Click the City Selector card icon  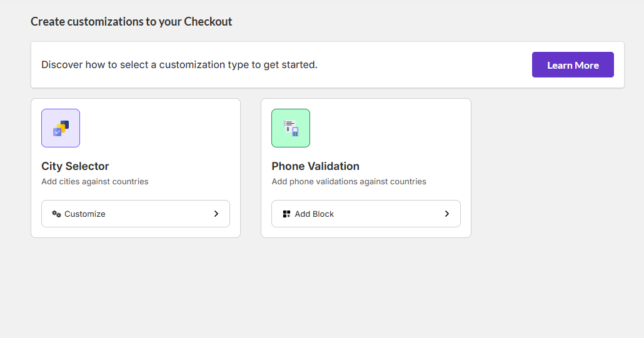click(61, 128)
